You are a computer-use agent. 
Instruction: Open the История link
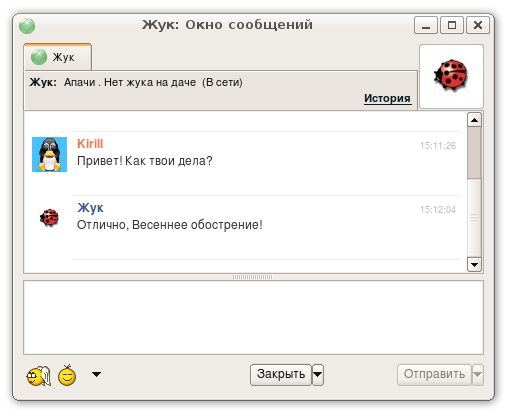(x=387, y=98)
